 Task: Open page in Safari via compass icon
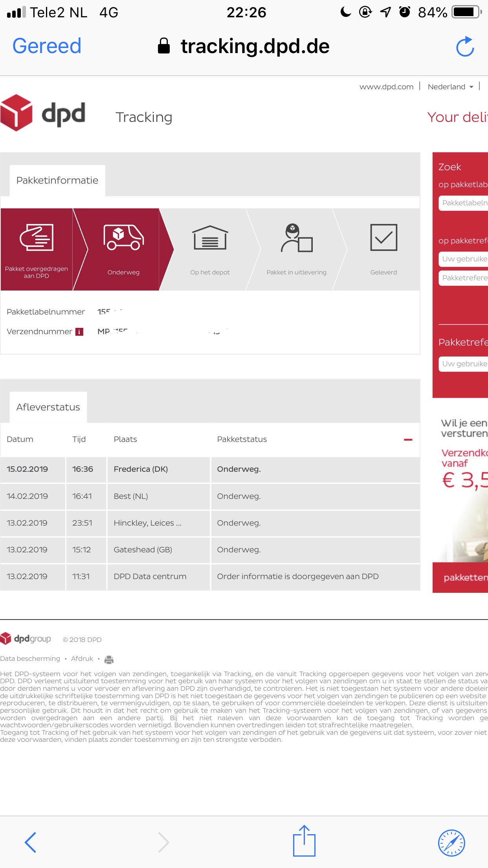451,843
